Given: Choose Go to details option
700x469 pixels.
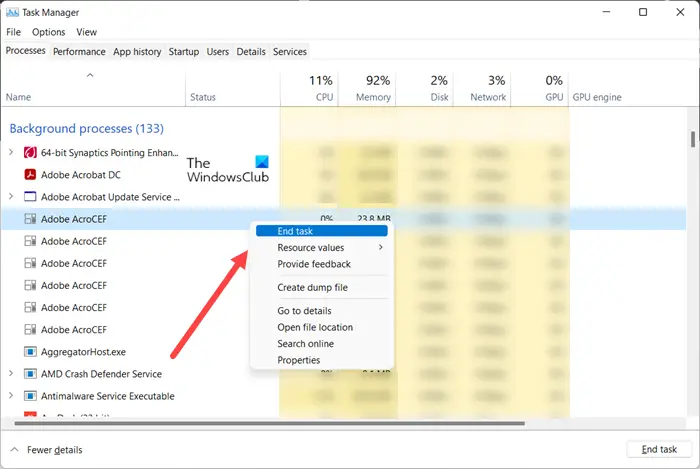Looking at the screenshot, I should 321,311.
